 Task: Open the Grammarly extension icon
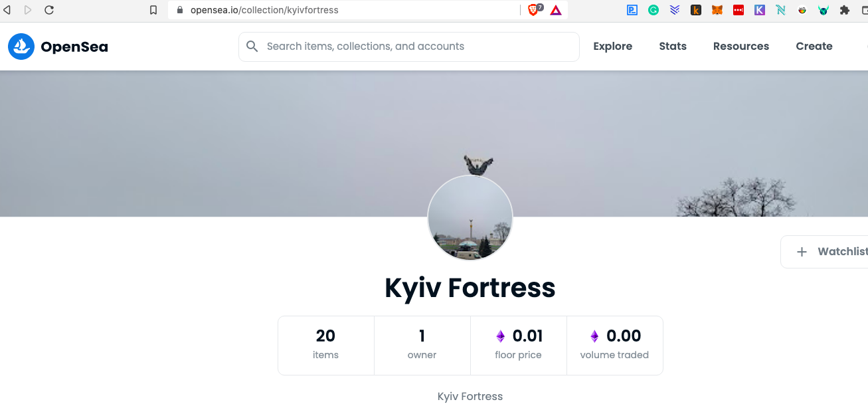(653, 10)
